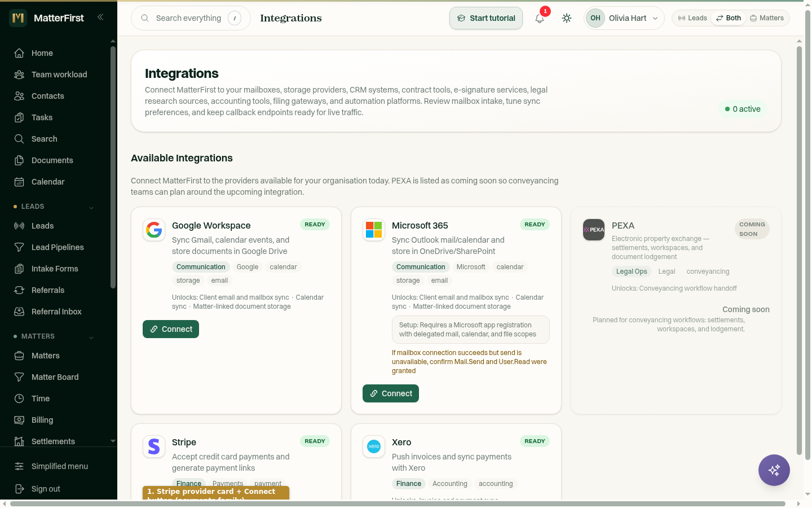Click the horizontal scrollbar at bottom
Viewport: 812px width, 508px height.
point(398,503)
